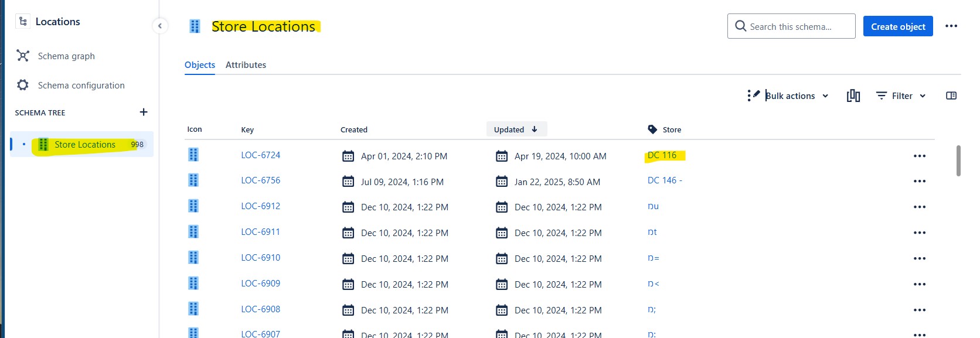Open object LOC-6908

coord(260,309)
